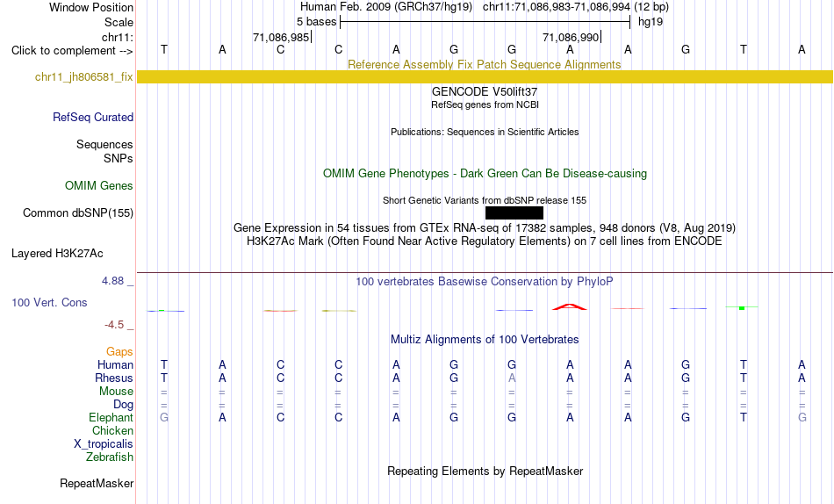Click the 'chr11:71,086,983-71,086,994 (12 bp)' coordinates
The width and height of the screenshot is (834, 504).
coord(576,7)
